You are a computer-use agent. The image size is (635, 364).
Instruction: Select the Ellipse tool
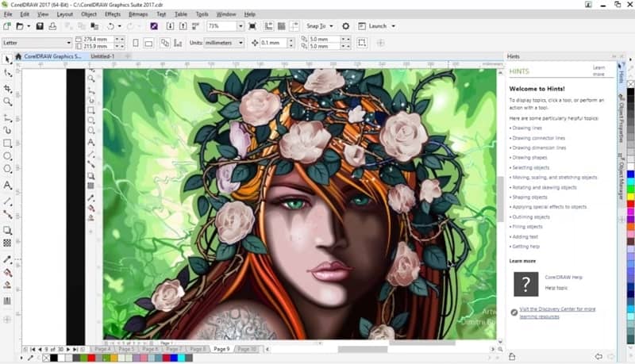click(x=7, y=156)
